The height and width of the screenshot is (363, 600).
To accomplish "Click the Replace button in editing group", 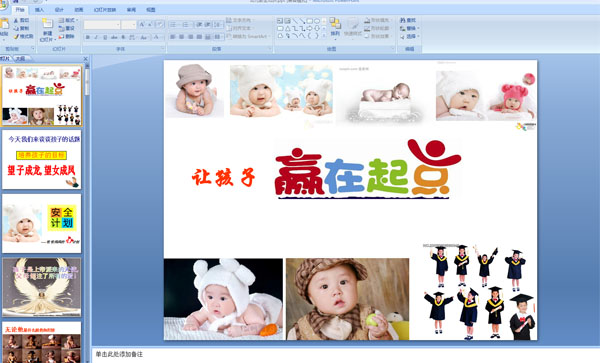I will 410,28.
